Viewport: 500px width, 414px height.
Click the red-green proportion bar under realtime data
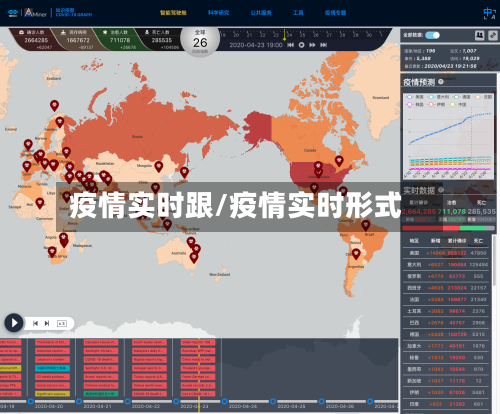click(x=448, y=228)
